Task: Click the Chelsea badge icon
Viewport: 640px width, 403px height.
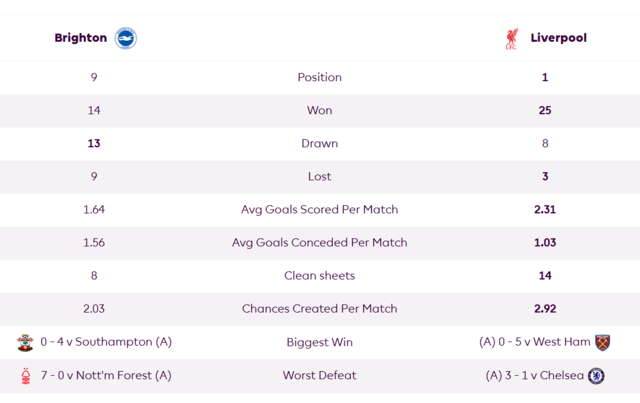Action: pyautogui.click(x=596, y=376)
